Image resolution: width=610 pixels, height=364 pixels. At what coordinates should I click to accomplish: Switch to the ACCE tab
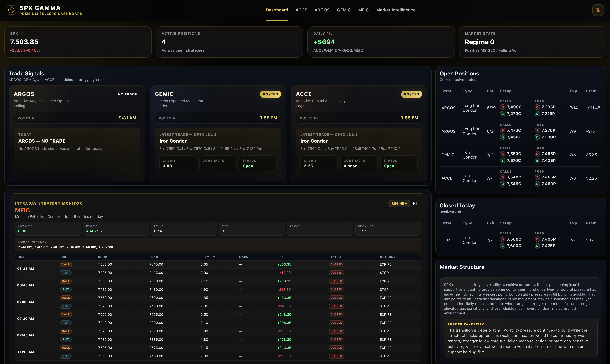click(x=301, y=10)
